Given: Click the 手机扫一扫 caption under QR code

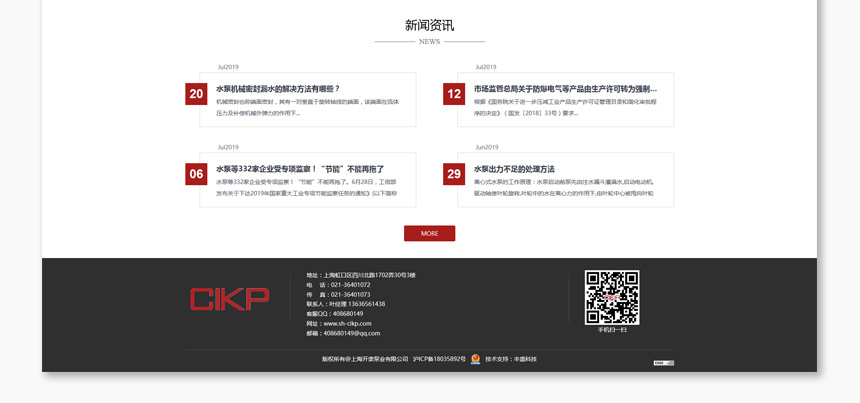Looking at the screenshot, I should pyautogui.click(x=612, y=330).
